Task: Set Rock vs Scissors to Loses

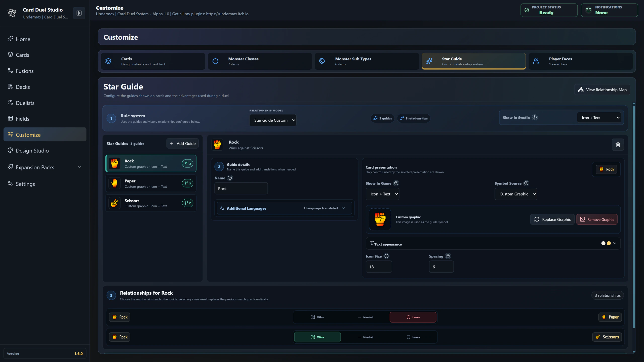Action: (x=413, y=337)
